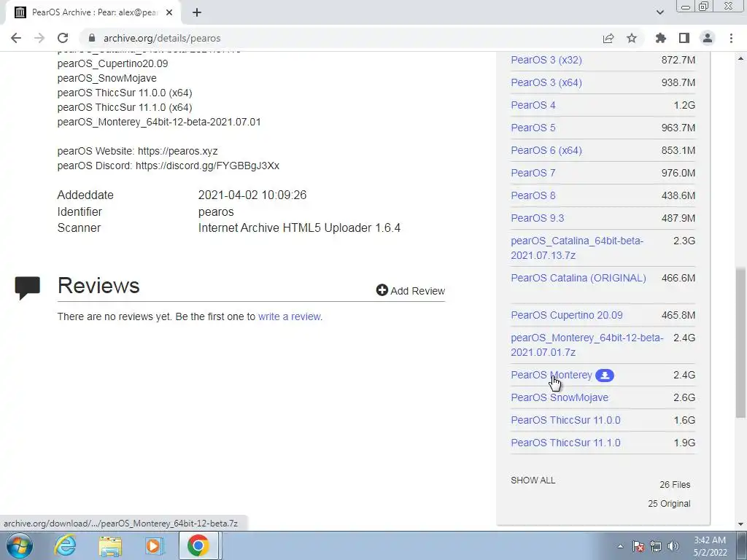This screenshot has width=747, height=560.
Task: Select the PearOS Archive tab
Action: (x=94, y=12)
